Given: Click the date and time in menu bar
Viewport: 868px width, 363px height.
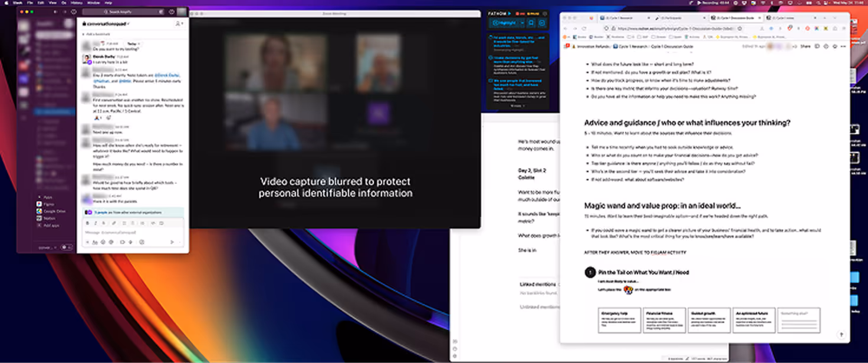Looking at the screenshot, I should point(849,2).
